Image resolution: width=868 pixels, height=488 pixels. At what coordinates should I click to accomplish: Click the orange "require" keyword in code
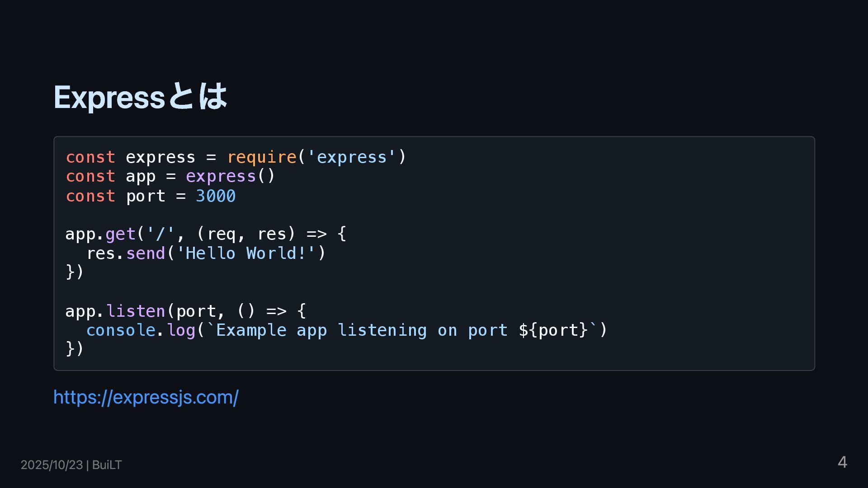(x=261, y=157)
